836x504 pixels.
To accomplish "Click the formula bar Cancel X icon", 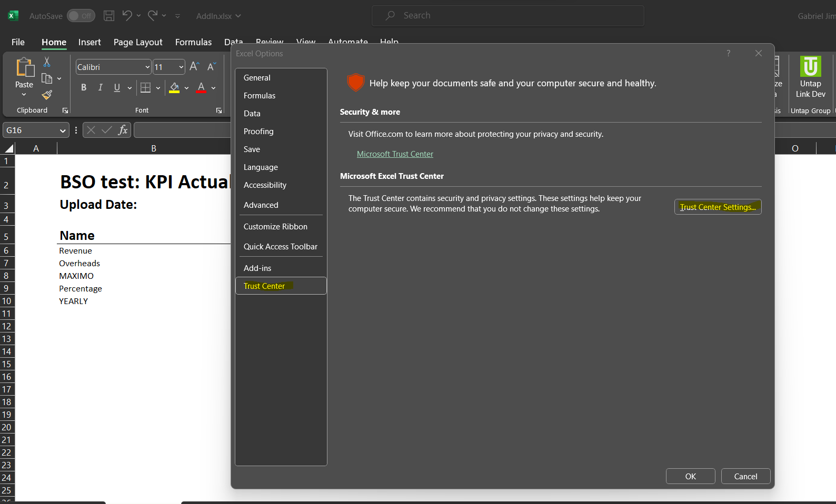I will (x=91, y=130).
